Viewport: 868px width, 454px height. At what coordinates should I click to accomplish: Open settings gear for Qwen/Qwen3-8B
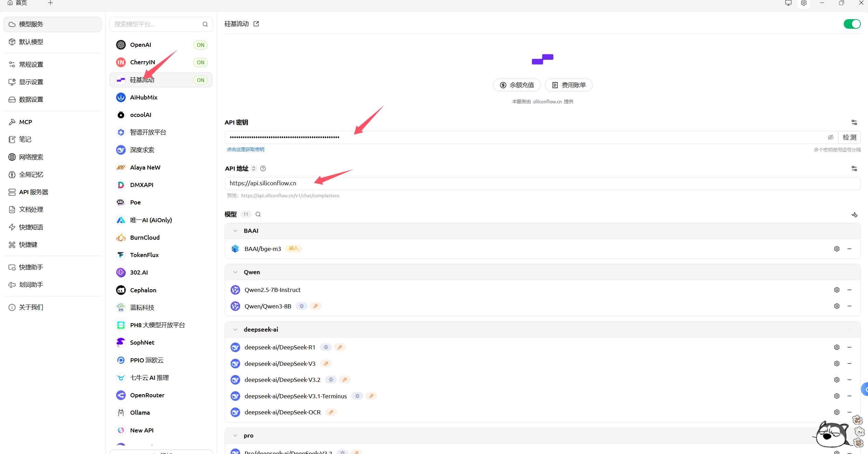point(837,306)
